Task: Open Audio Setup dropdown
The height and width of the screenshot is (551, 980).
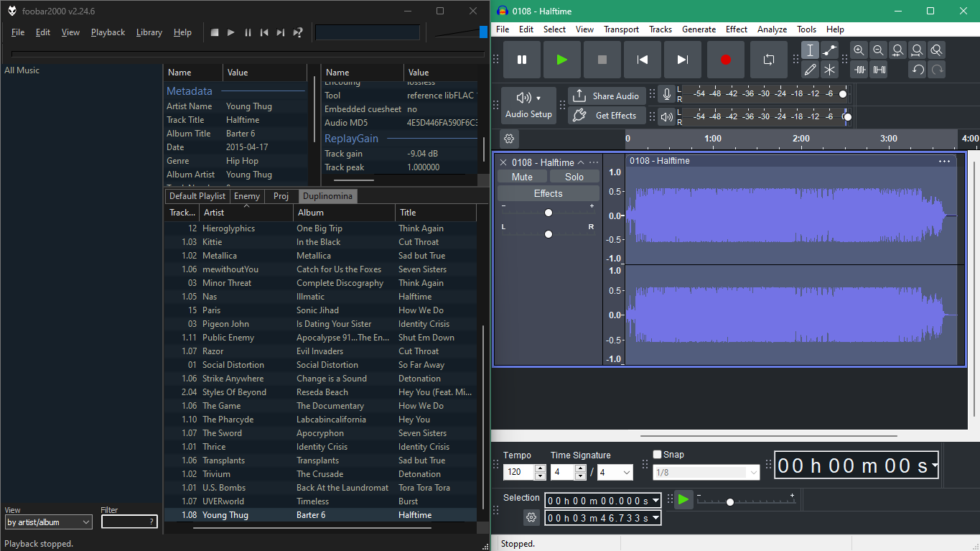Action: [528, 106]
